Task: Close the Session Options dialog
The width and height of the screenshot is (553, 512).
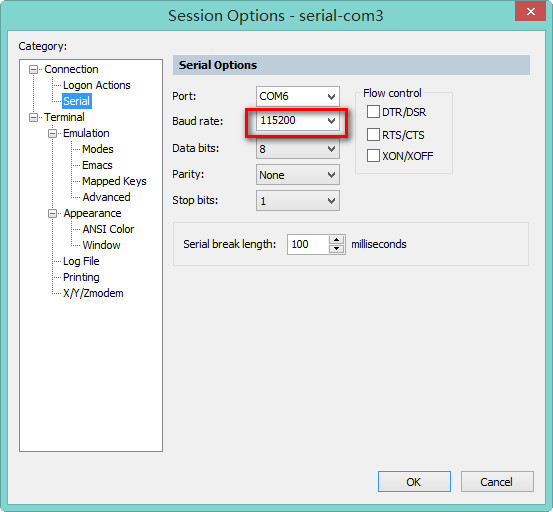Action: pyautogui.click(x=530, y=11)
